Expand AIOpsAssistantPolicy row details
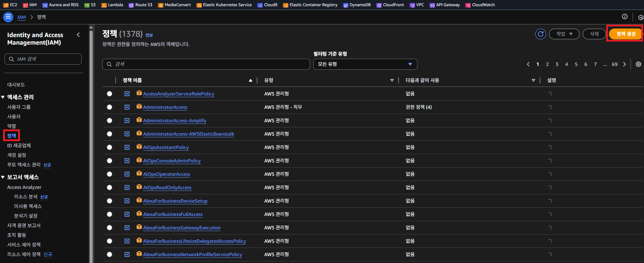 127,147
